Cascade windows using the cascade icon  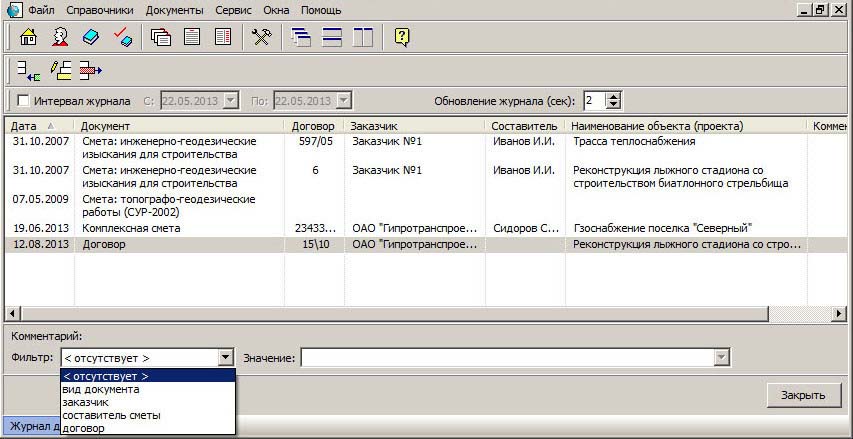tap(301, 37)
